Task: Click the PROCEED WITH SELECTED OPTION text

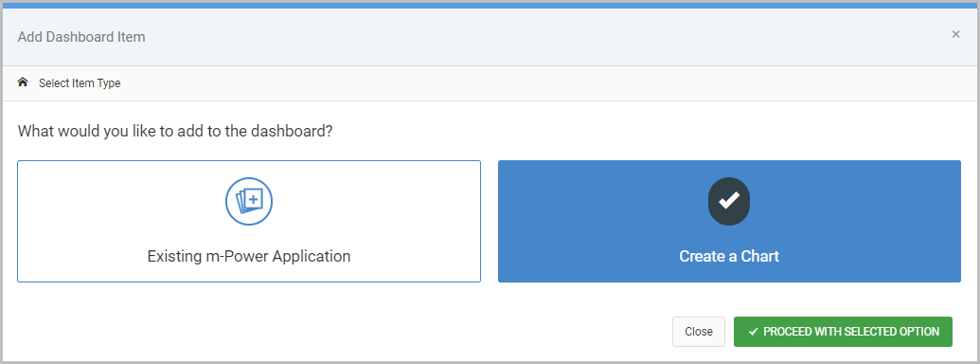Action: (x=851, y=332)
